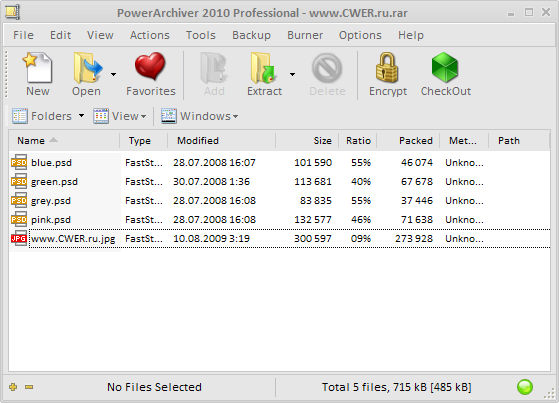Expand the Open button dropdown arrow

point(113,74)
